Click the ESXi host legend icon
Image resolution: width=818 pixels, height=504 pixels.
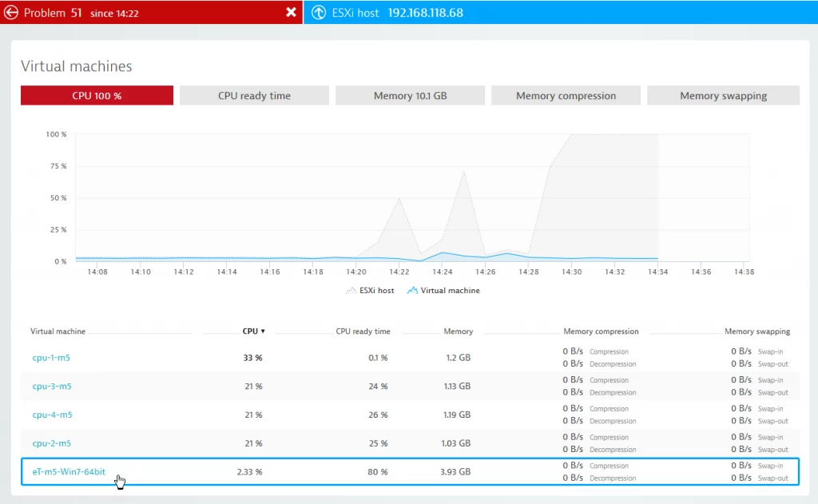tap(351, 291)
